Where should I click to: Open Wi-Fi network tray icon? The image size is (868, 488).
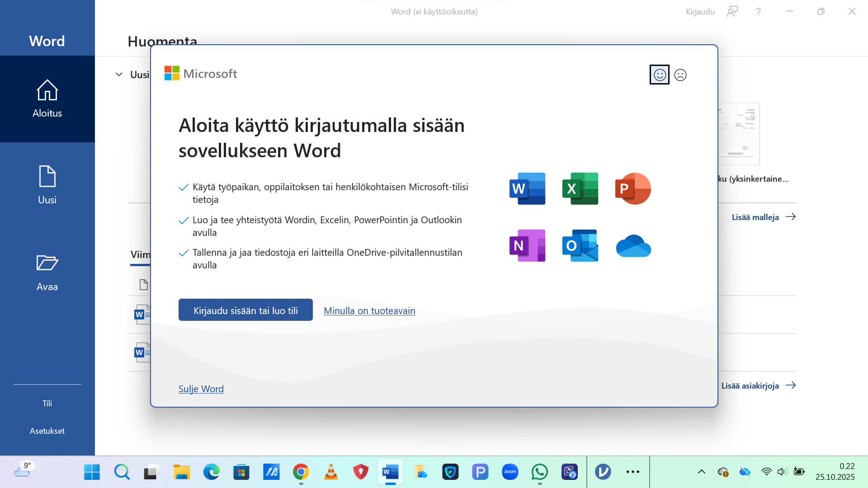pyautogui.click(x=766, y=472)
